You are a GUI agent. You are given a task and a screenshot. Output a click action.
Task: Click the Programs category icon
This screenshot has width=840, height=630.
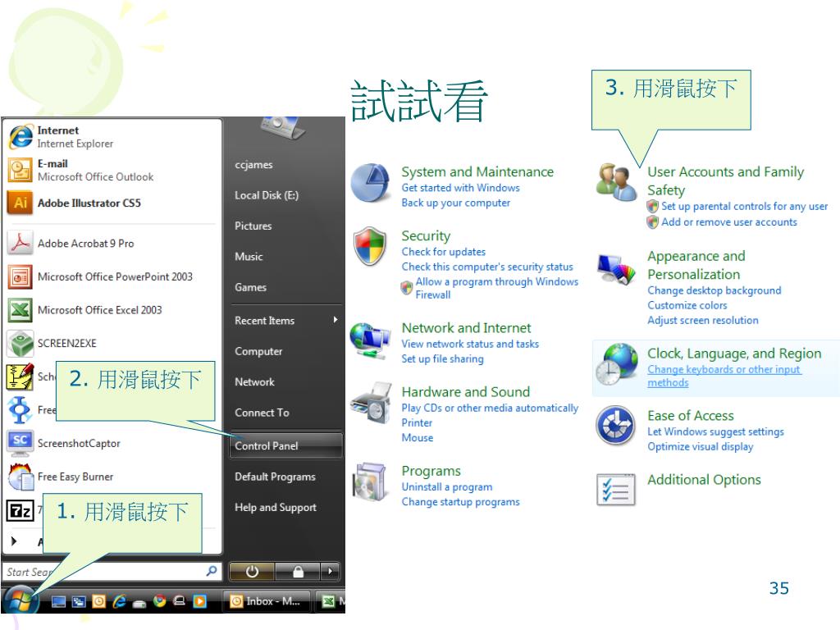369,482
